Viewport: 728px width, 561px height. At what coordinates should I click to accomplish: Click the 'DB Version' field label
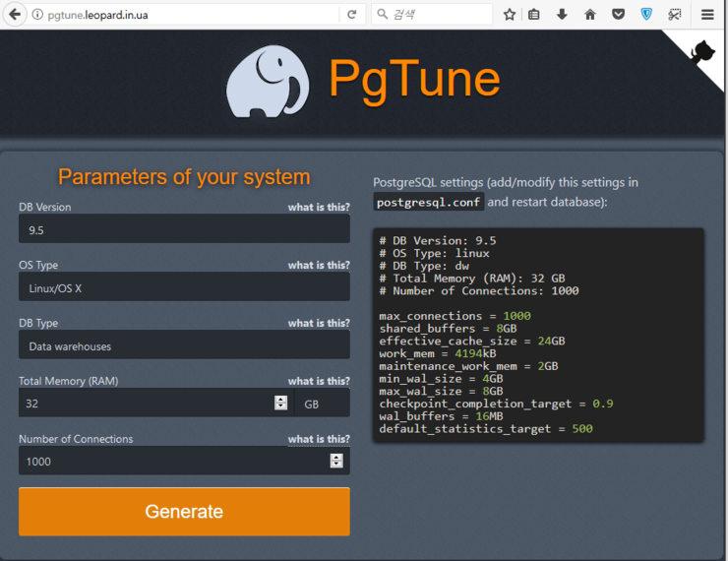(45, 207)
